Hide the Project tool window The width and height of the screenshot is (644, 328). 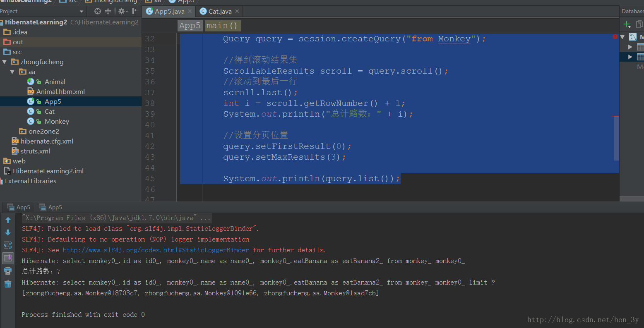click(135, 11)
